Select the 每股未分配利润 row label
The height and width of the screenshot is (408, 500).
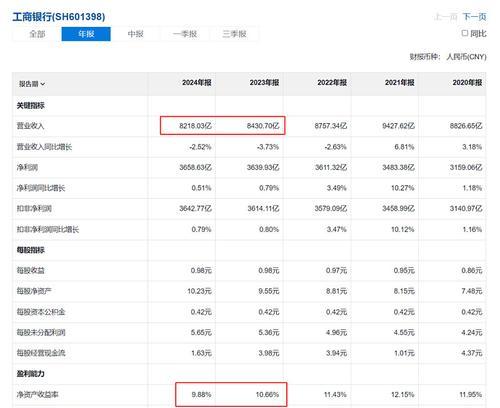tap(41, 332)
